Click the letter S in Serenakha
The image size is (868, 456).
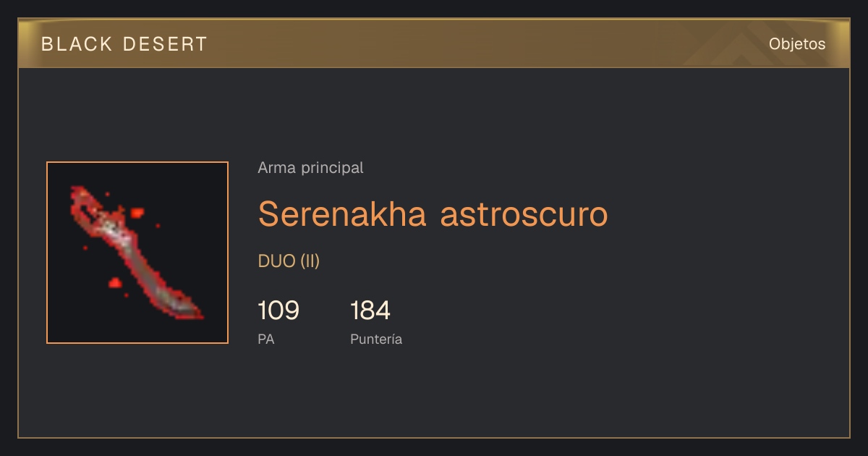(x=268, y=214)
